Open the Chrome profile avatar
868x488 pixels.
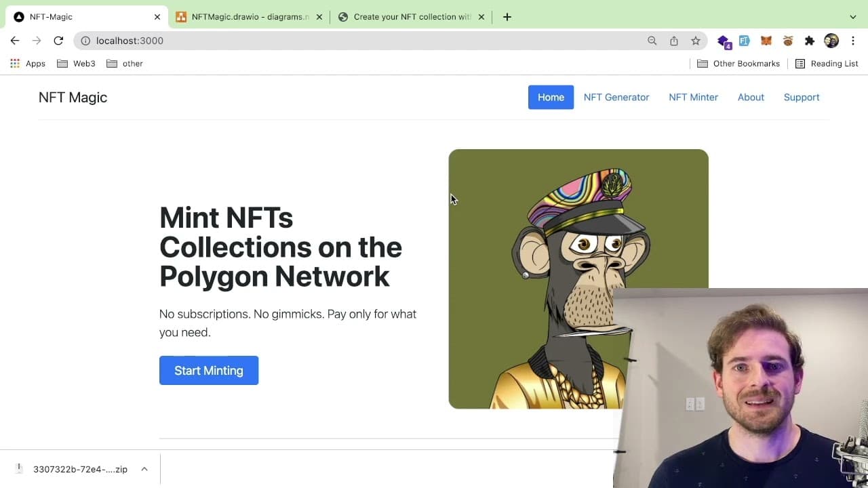tap(831, 41)
